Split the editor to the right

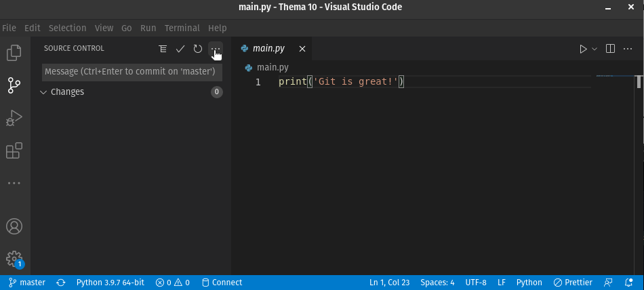coord(610,49)
